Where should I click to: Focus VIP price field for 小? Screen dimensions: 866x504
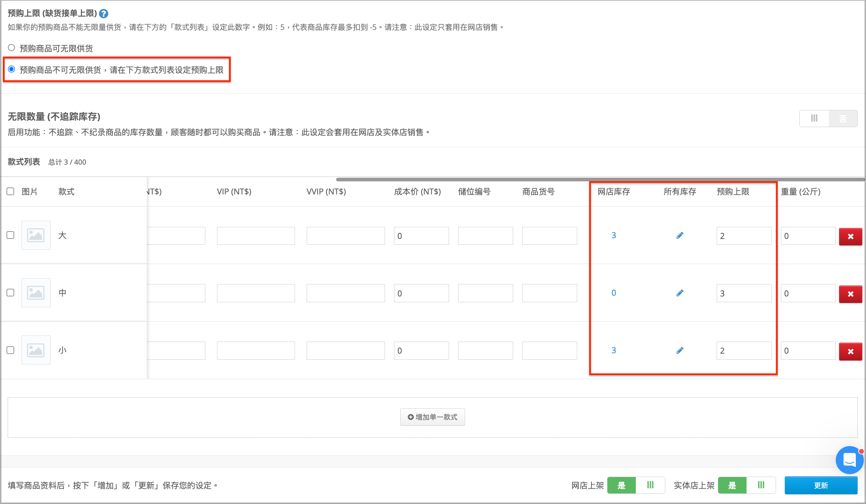point(256,351)
